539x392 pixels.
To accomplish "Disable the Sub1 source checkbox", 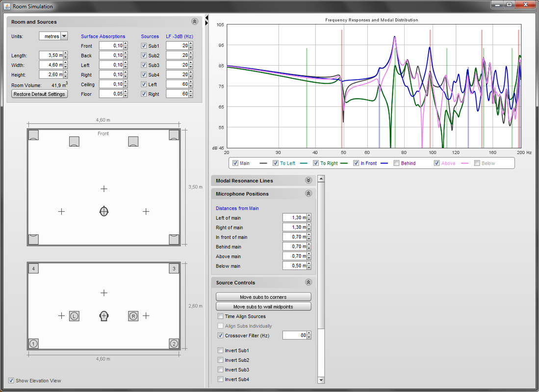I will point(144,46).
